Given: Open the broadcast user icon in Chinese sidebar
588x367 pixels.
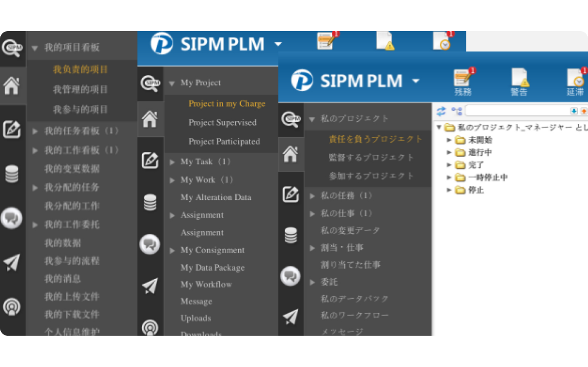Looking at the screenshot, I should [x=12, y=307].
